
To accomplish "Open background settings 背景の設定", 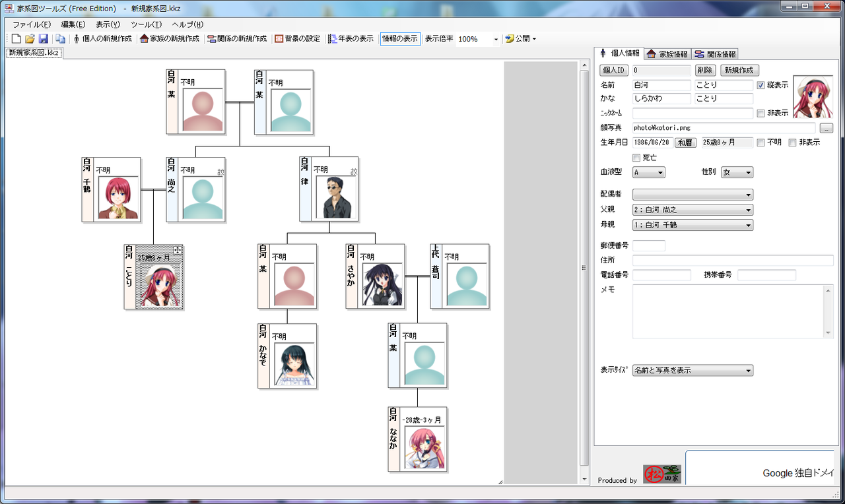I will pos(298,39).
